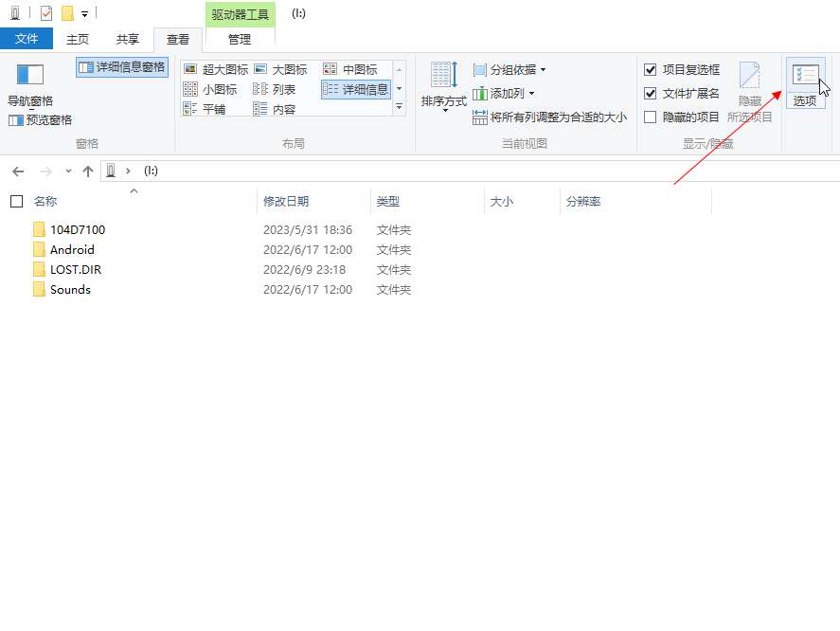The width and height of the screenshot is (840, 631).
Task: Expand the address bar path chevron
Action: (128, 171)
